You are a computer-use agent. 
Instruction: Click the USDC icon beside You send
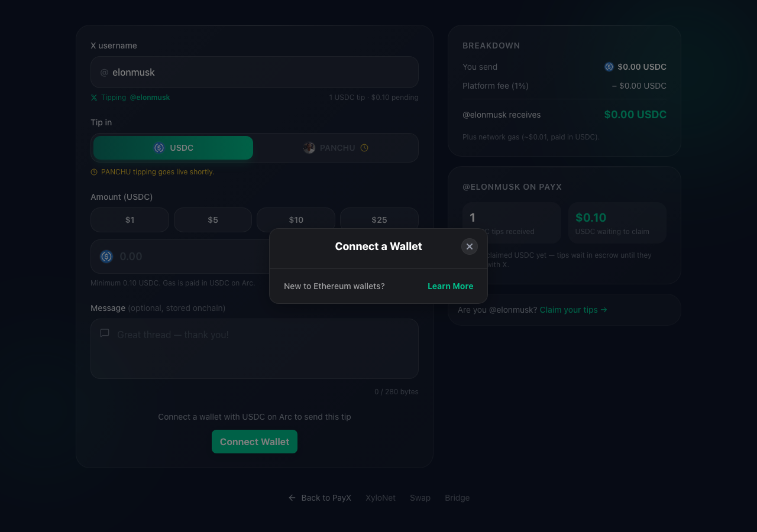(609, 67)
